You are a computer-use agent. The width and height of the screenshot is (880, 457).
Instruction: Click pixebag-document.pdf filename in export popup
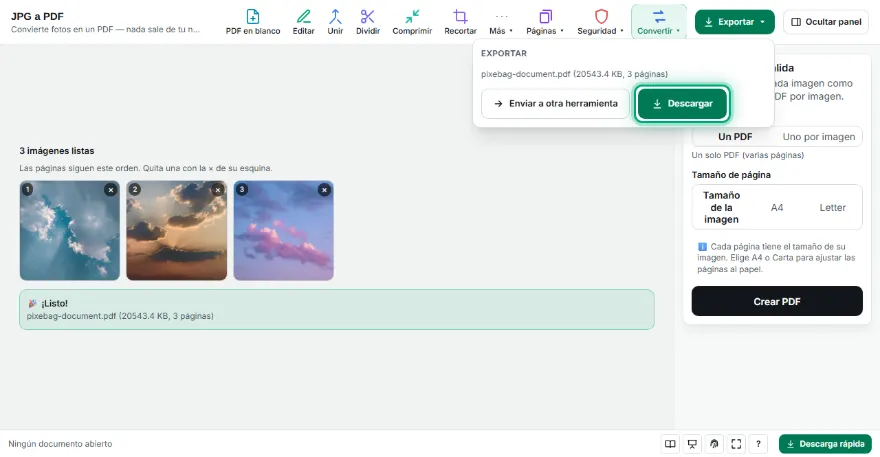click(525, 74)
